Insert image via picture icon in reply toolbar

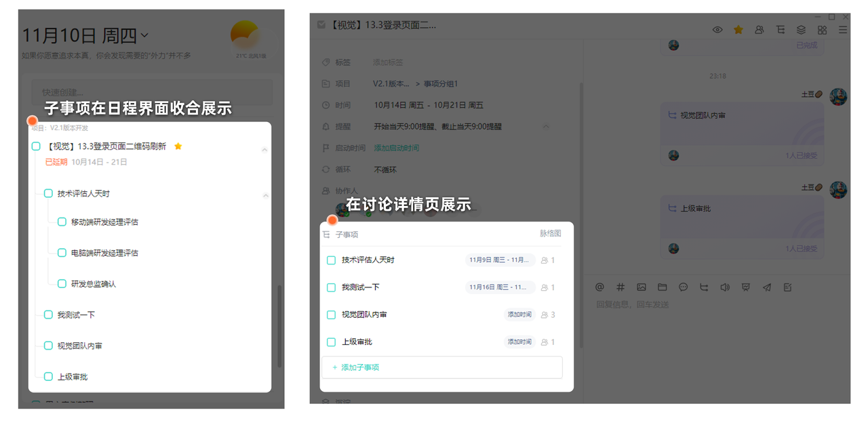(x=642, y=287)
